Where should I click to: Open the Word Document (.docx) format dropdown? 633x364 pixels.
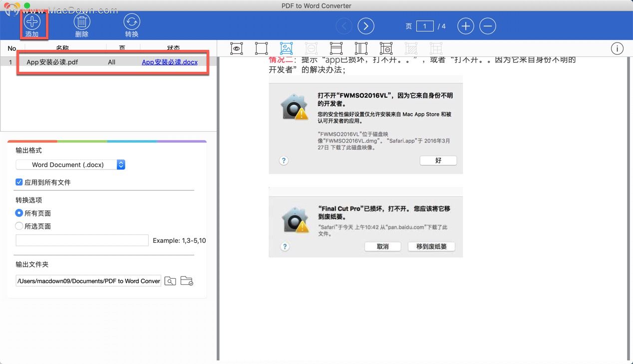(x=70, y=165)
